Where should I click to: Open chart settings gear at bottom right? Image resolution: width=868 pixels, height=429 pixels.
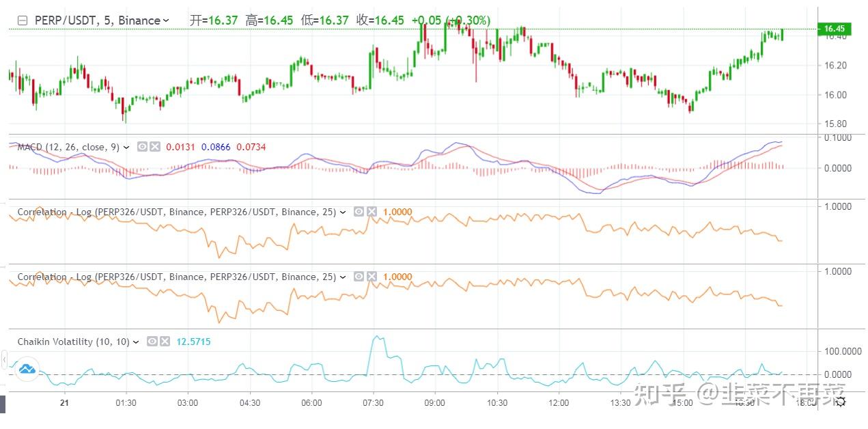(841, 402)
